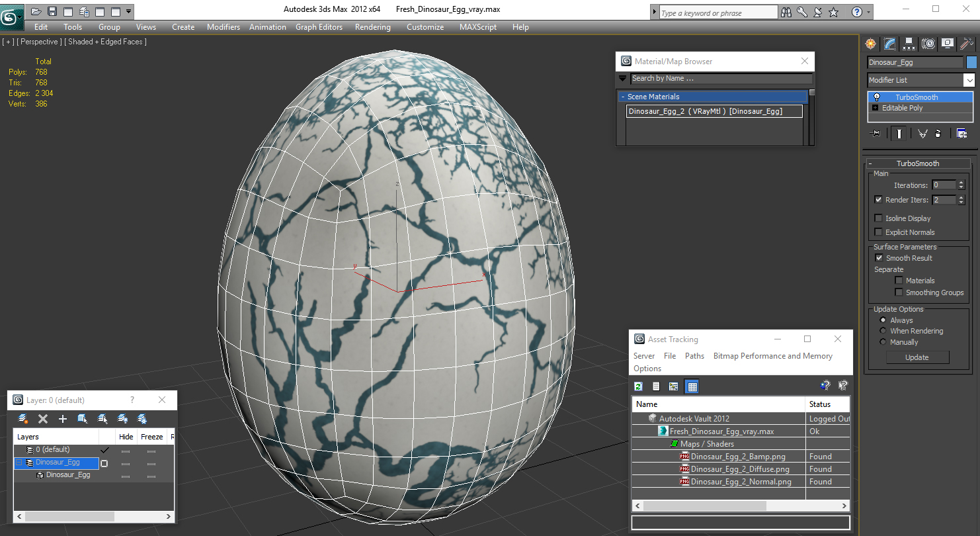Open Bitmap Performance and Memory menu
This screenshot has width=980, height=536.
(x=773, y=356)
